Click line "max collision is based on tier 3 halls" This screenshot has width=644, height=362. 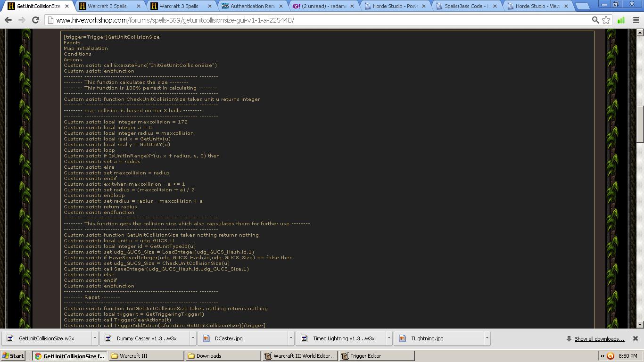point(133,110)
